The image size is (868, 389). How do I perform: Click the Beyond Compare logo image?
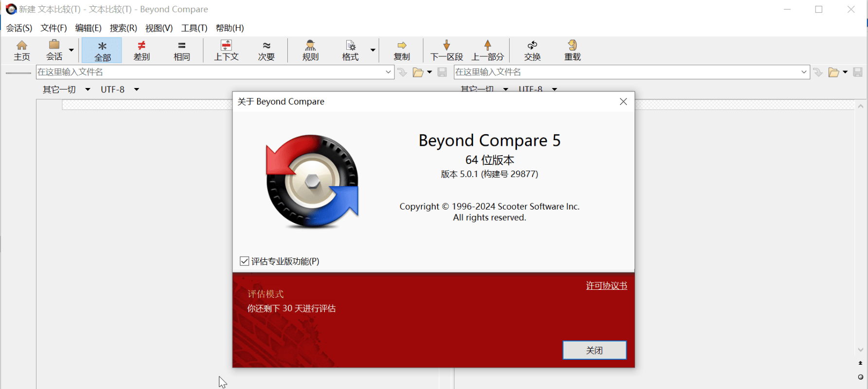coord(312,181)
